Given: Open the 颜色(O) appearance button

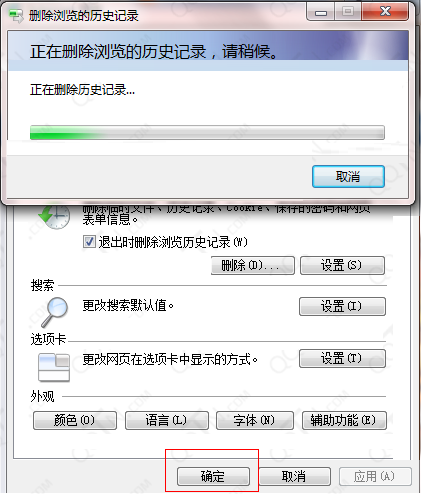Looking at the screenshot, I should (75, 420).
